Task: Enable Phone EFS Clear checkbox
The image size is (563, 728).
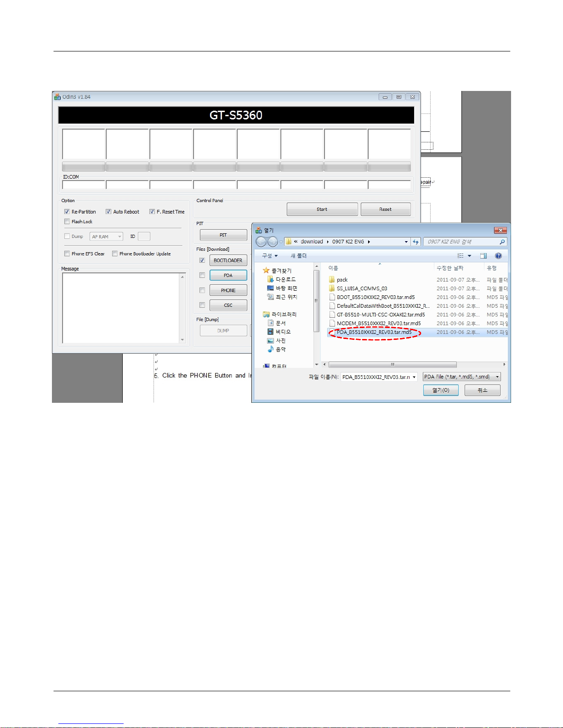Action: 67,254
